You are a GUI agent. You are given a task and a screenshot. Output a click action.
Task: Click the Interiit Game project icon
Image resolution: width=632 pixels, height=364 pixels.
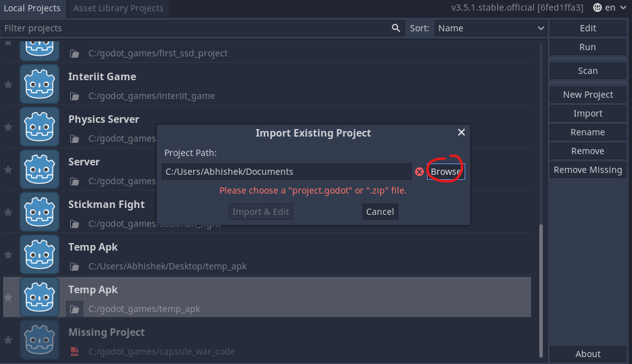[x=39, y=85]
